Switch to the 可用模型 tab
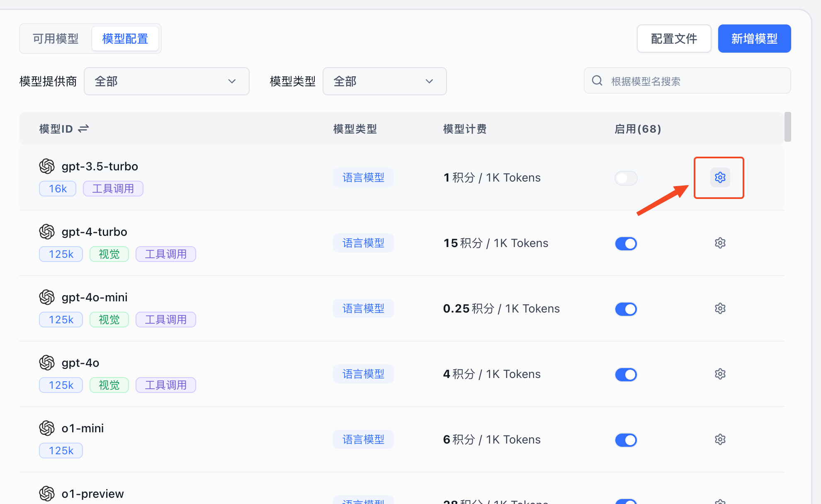The image size is (821, 504). coord(56,39)
